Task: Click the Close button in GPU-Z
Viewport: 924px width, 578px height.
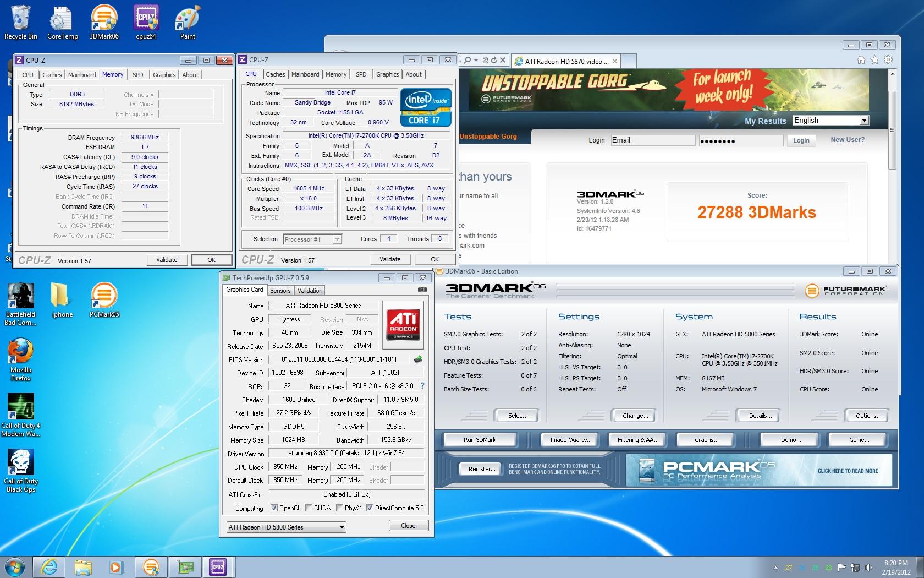Action: pos(408,526)
